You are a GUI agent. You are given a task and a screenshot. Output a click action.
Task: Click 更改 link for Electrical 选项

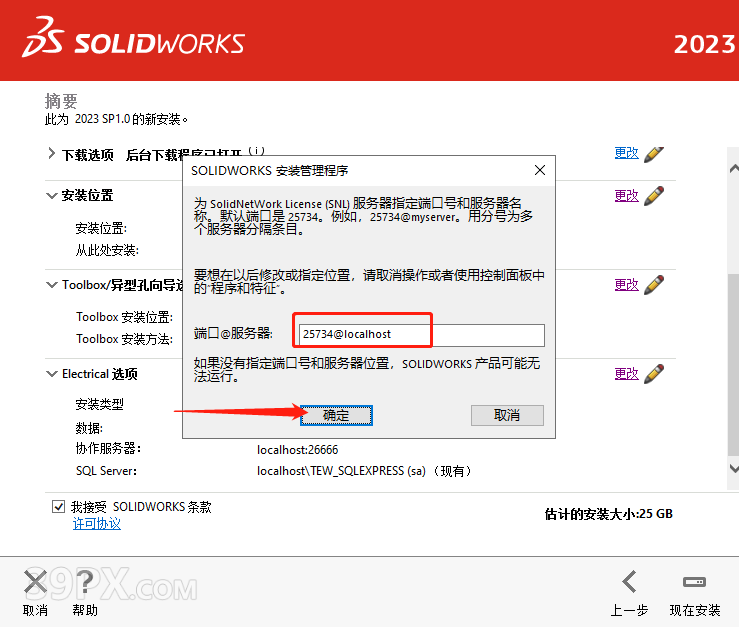[x=626, y=374]
